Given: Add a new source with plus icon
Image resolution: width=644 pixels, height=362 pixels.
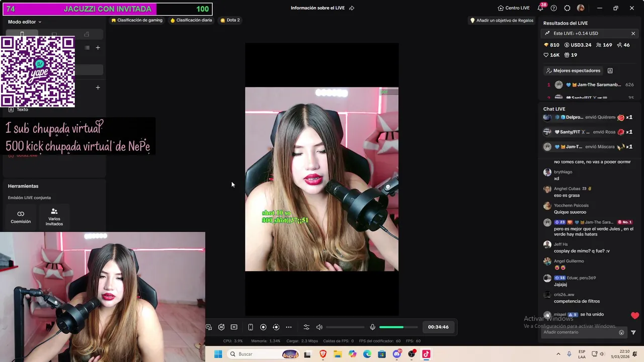Looking at the screenshot, I should 98,87.
